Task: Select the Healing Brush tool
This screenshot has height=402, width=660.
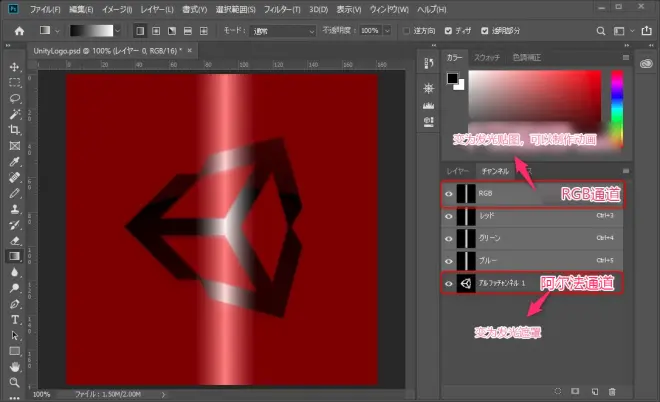Action: point(15,177)
